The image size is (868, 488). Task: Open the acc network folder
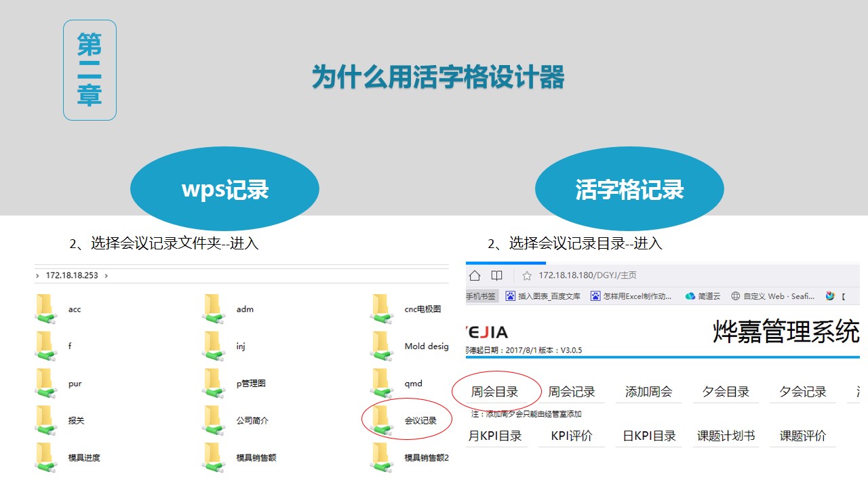[x=45, y=310]
